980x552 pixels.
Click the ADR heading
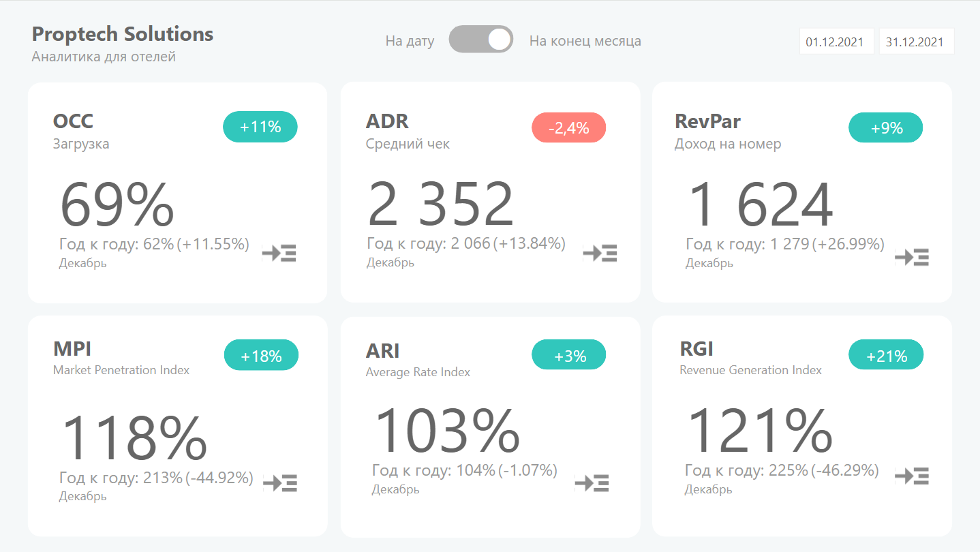click(387, 121)
